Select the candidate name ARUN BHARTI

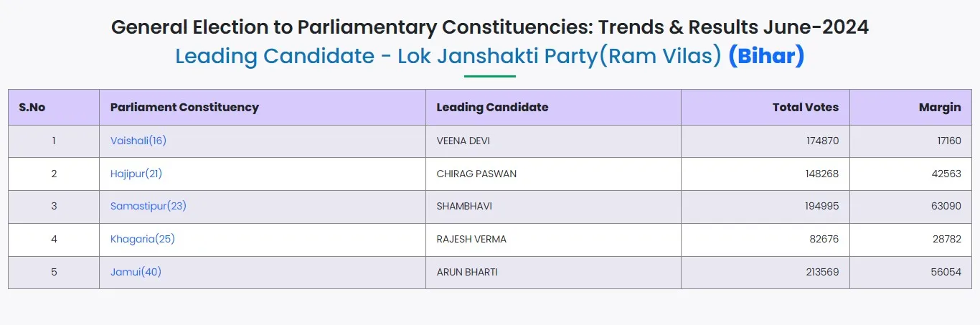click(467, 272)
